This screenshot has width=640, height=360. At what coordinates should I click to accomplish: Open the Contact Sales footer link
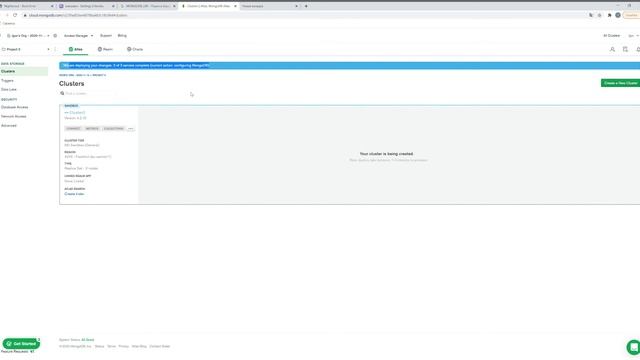(x=160, y=347)
